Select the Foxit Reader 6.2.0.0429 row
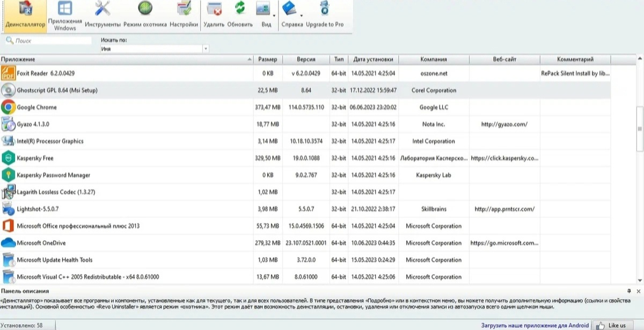Image resolution: width=644 pixels, height=330 pixels. pos(306,73)
